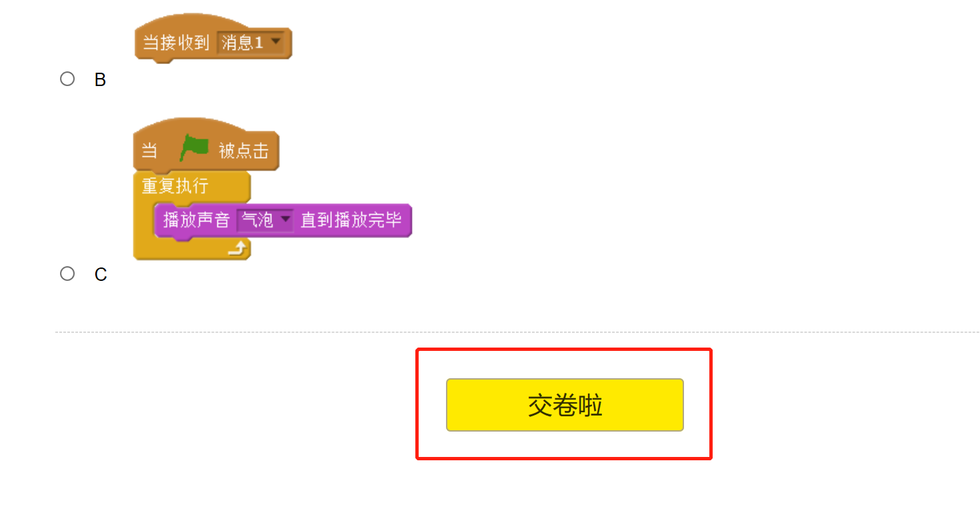Click the loop arrow icon in repeat block

pos(238,249)
